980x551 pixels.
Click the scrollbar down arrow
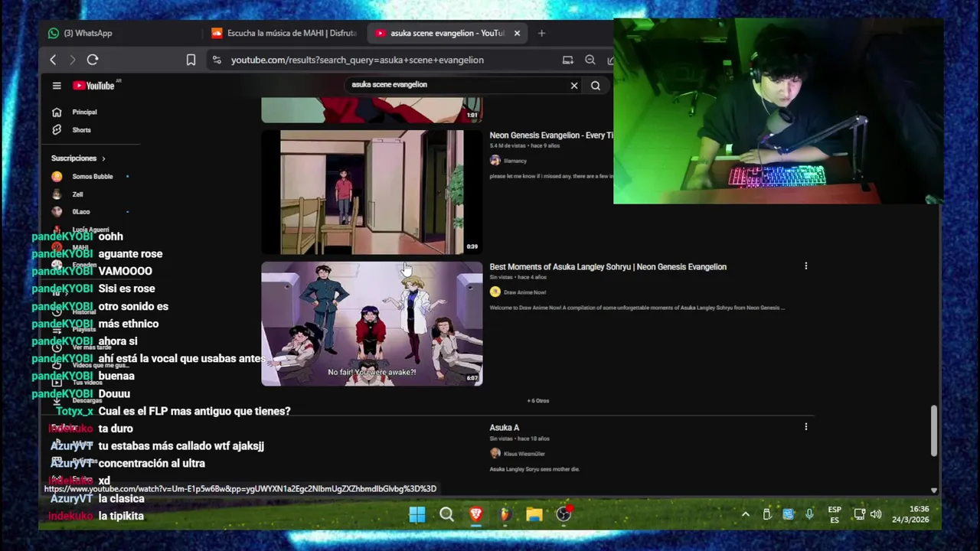point(933,491)
